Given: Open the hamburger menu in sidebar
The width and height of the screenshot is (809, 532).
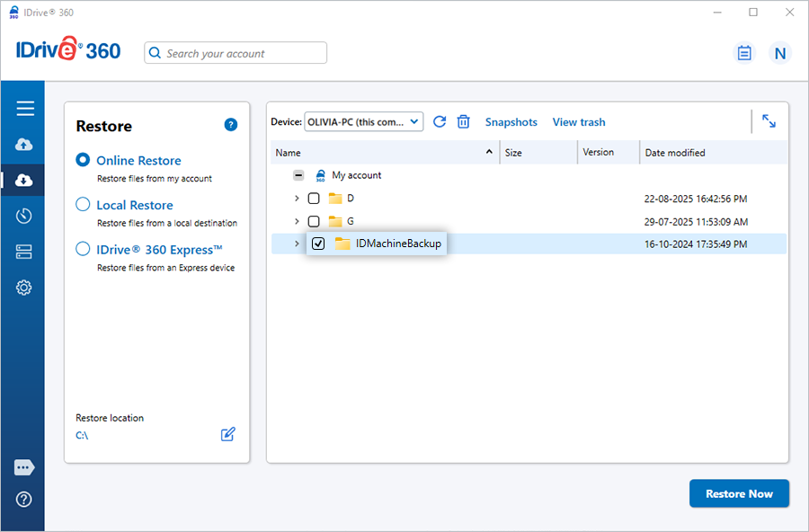Looking at the screenshot, I should (x=24, y=109).
